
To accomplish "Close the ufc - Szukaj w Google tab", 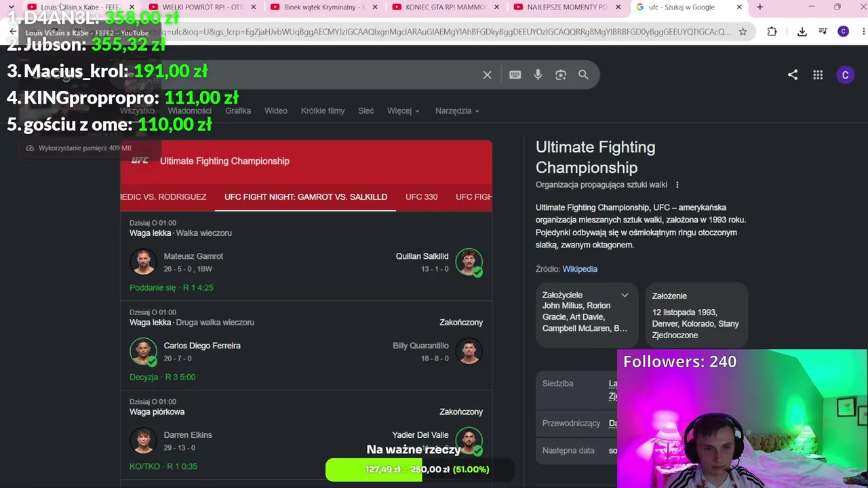I will click(x=739, y=7).
